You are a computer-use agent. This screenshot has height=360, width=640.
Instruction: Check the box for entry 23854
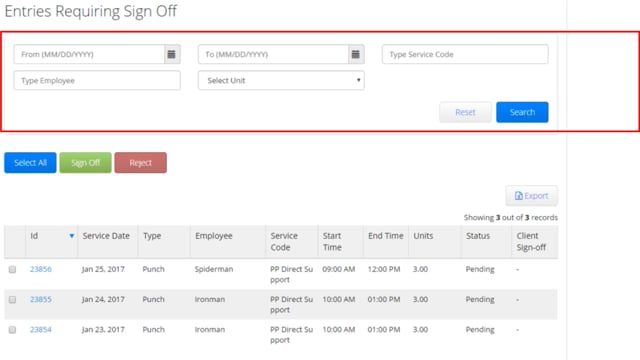(x=12, y=330)
